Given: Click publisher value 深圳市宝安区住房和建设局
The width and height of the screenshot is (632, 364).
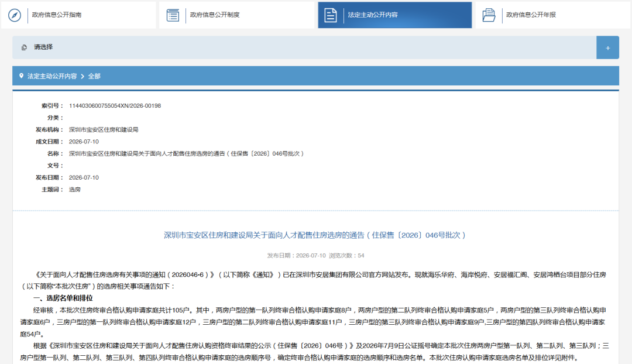Looking at the screenshot, I should 104,129.
